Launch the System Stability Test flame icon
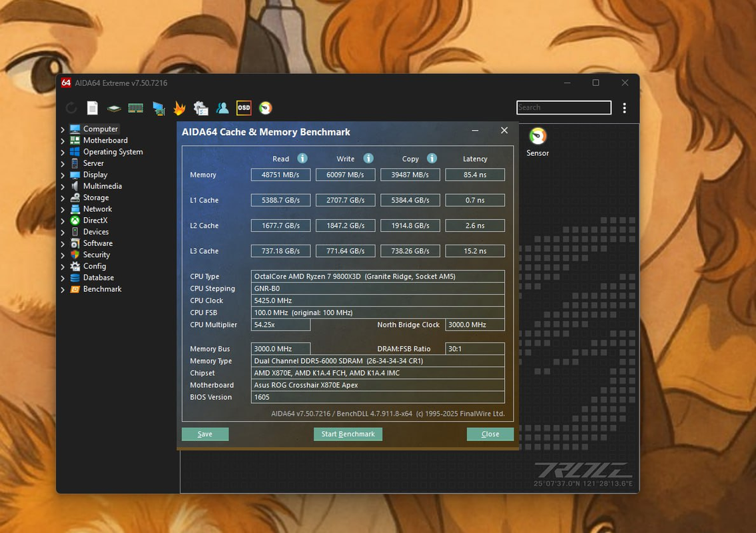The height and width of the screenshot is (533, 756). click(179, 108)
